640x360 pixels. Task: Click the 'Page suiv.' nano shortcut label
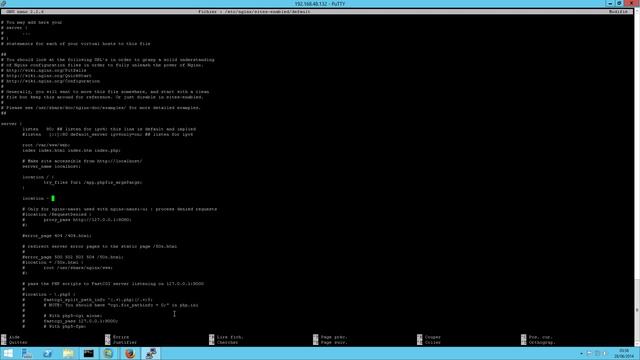334,342
